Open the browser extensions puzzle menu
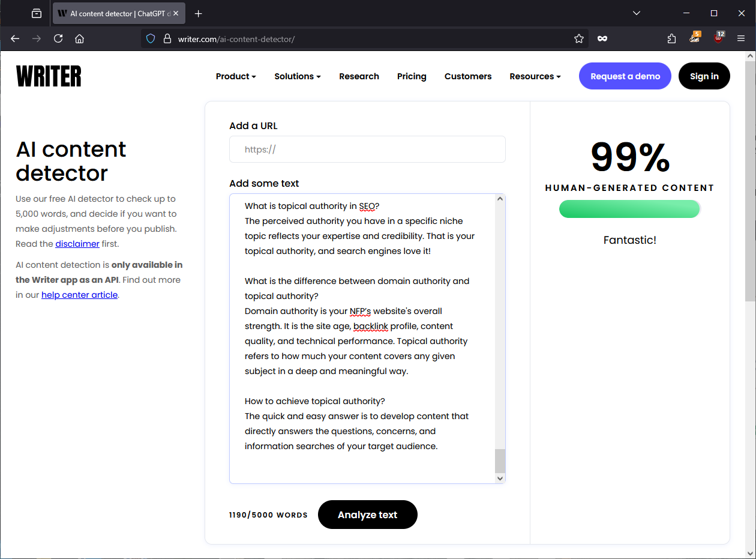 point(672,38)
